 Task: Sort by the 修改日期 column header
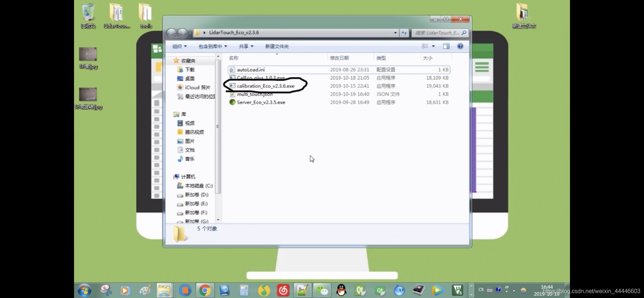(x=350, y=58)
